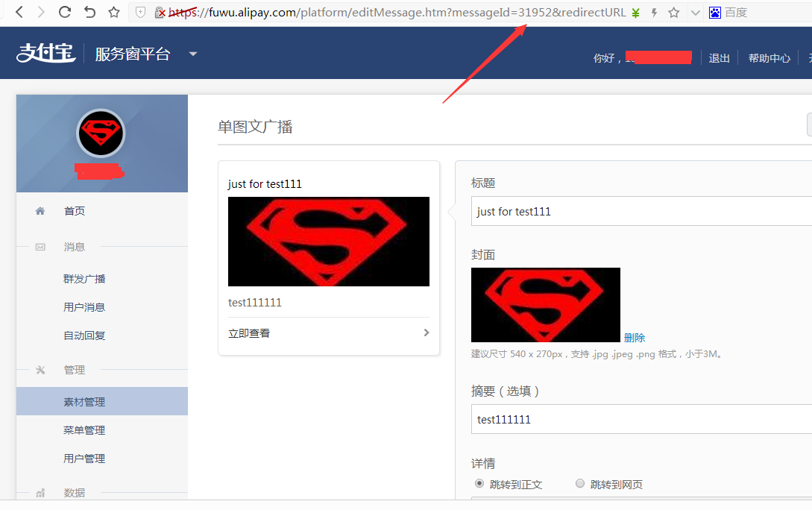Click the 摘要 summary input field

tap(641, 419)
